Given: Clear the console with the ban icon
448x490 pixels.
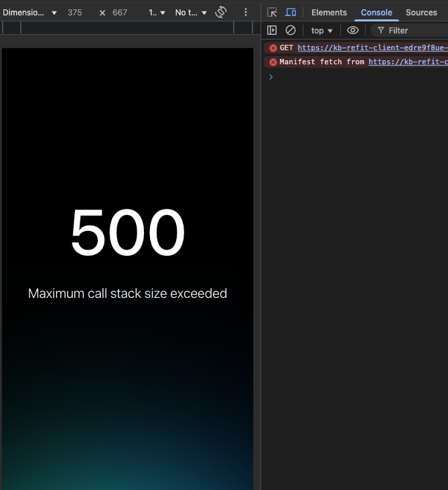Looking at the screenshot, I should point(291,30).
